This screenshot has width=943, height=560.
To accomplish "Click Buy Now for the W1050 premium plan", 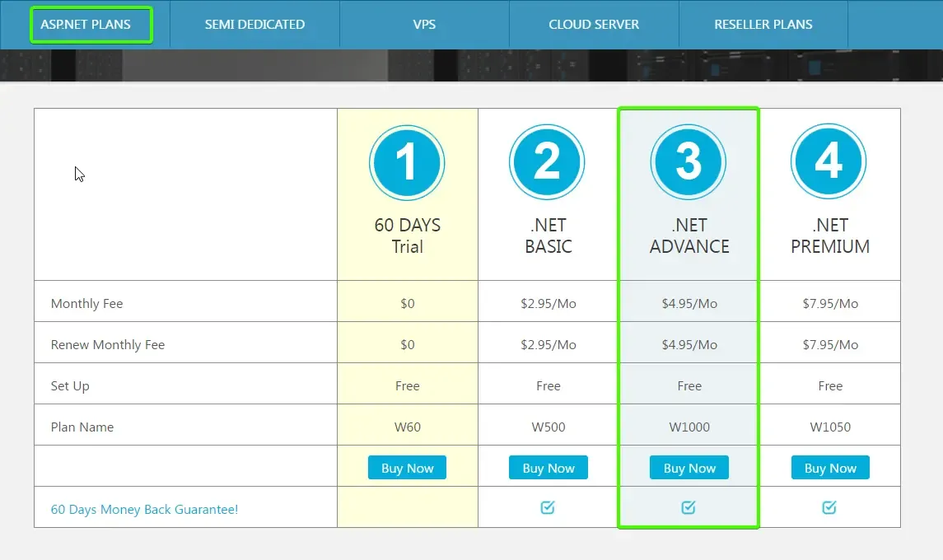I will [829, 467].
